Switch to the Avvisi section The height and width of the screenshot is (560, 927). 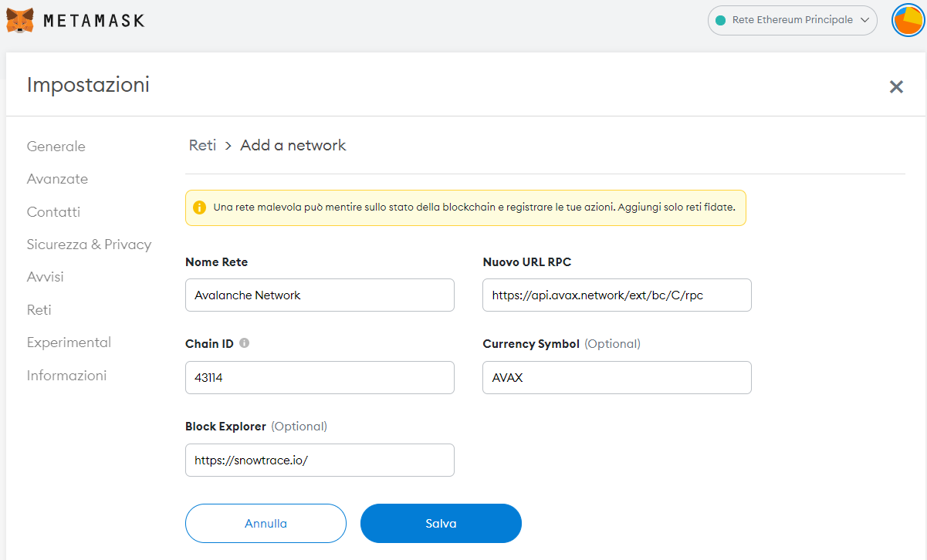(x=46, y=277)
